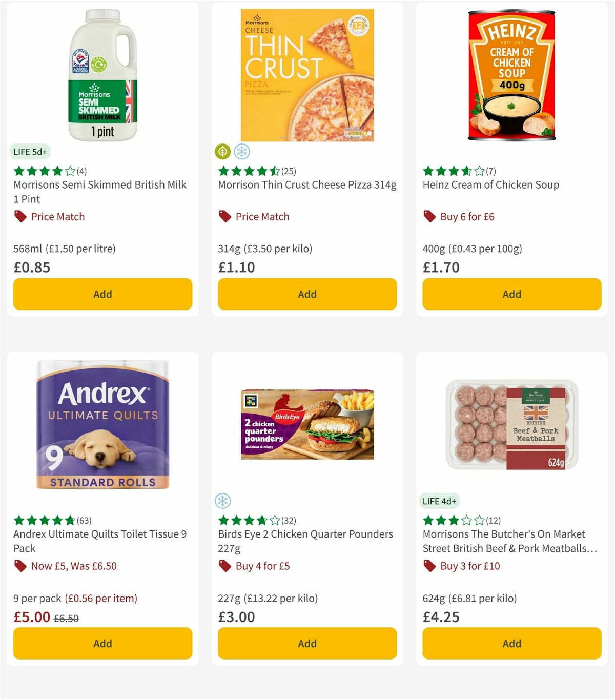Click the snowflake icon on Birds Eye Quarter Pounders
Screen dimensions: 615x700
click(x=223, y=501)
